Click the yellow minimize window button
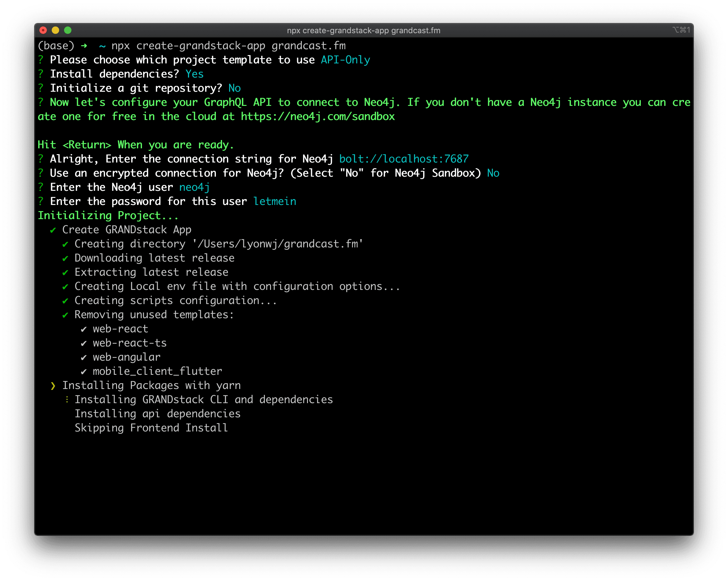The height and width of the screenshot is (581, 728). click(x=55, y=30)
